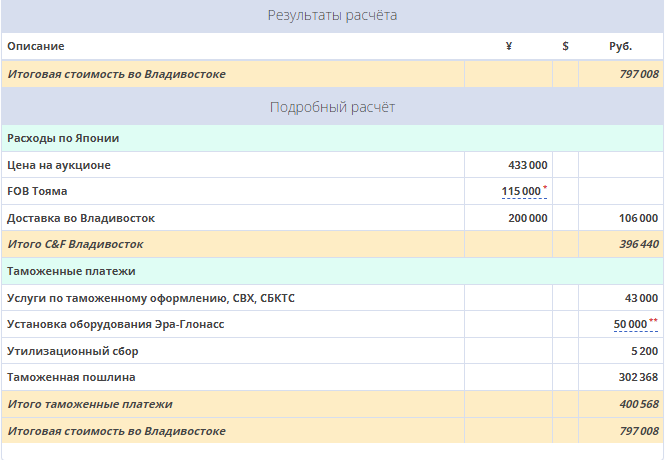Viewport: 670px width, 460px height.
Task: Click 'Доставка во Владивосток' label
Action: coord(81,218)
